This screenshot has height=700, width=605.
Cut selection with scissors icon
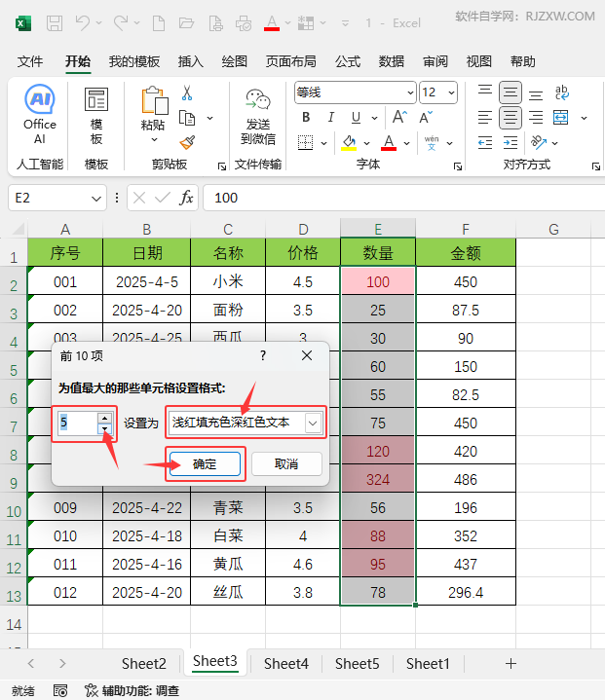point(187,92)
